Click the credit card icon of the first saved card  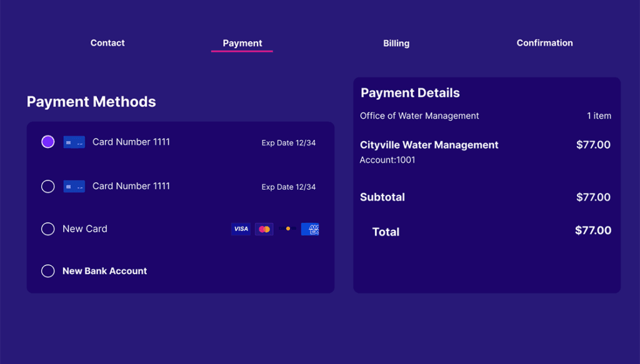coord(74,142)
